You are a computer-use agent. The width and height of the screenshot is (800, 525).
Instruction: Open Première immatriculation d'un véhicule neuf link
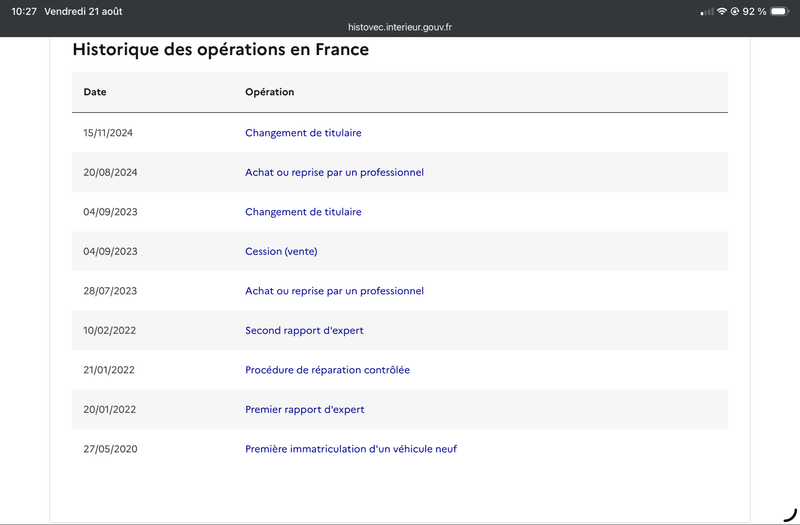351,449
